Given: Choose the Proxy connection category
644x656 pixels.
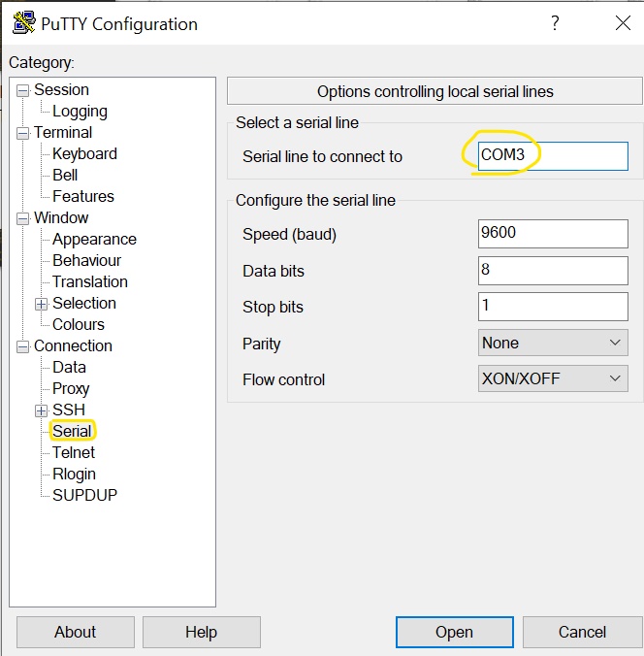Looking at the screenshot, I should click(71, 389).
